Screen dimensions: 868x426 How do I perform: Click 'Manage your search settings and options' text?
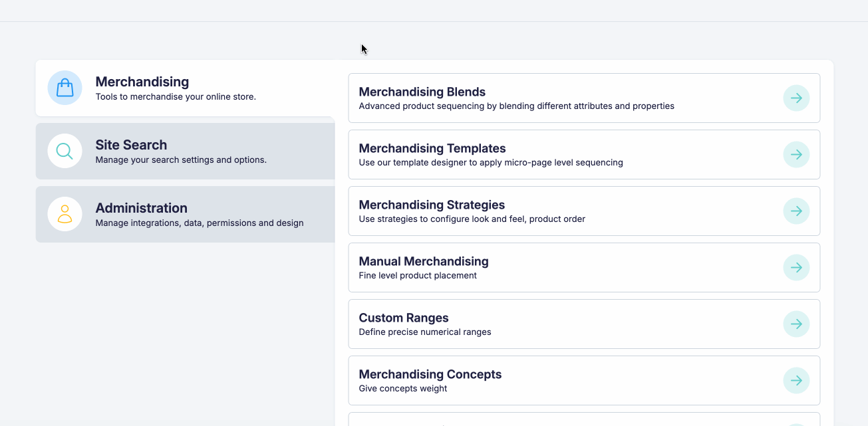(180, 160)
